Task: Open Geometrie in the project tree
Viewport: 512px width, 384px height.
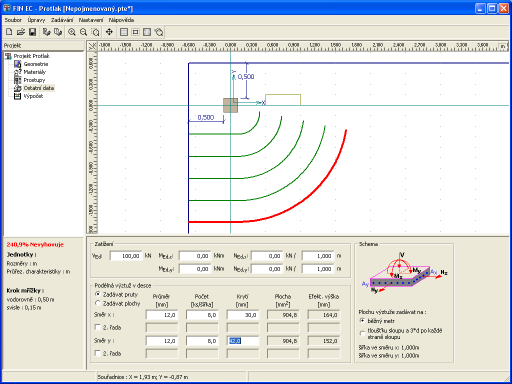Action: 36,64
